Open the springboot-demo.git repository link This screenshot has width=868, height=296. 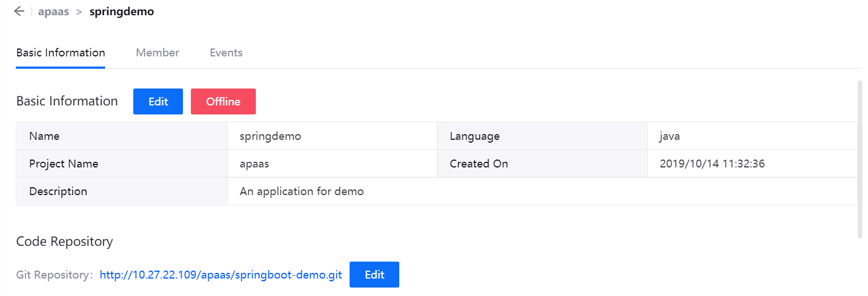coord(221,275)
